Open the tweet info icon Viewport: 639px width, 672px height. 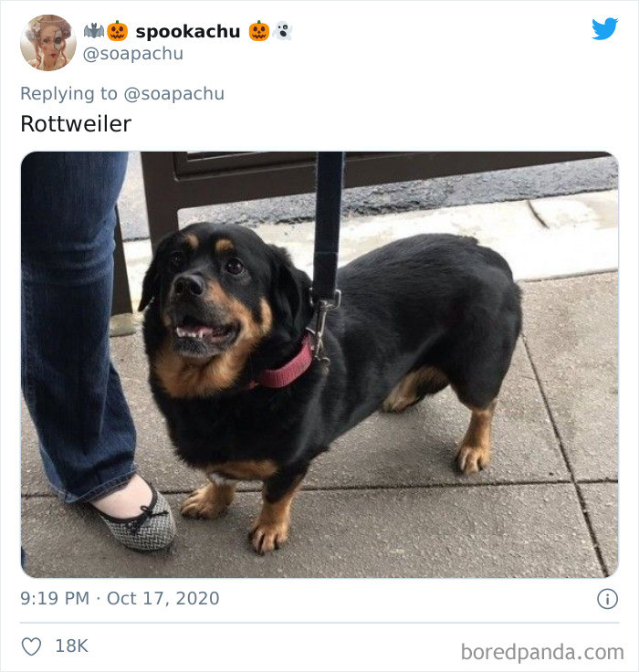pos(607,599)
